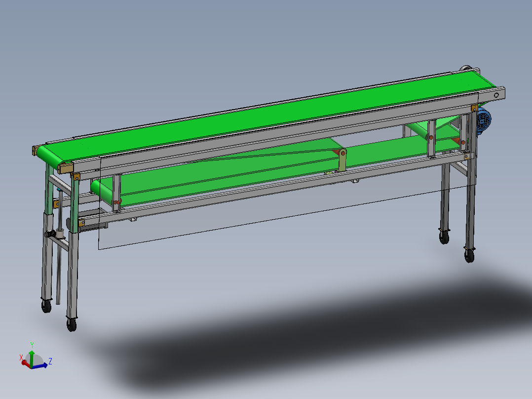
Task: Click the green Y axis arrow on triad
Action: tap(31, 359)
